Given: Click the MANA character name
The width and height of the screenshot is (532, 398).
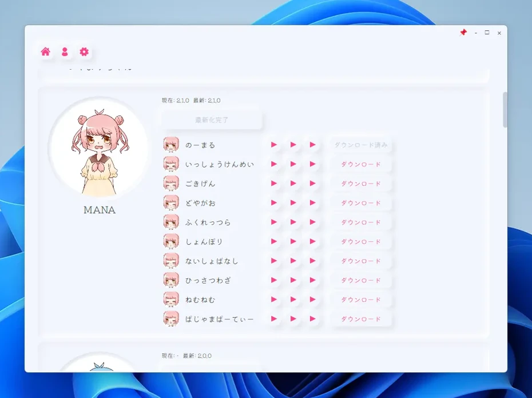Looking at the screenshot, I should (100, 210).
